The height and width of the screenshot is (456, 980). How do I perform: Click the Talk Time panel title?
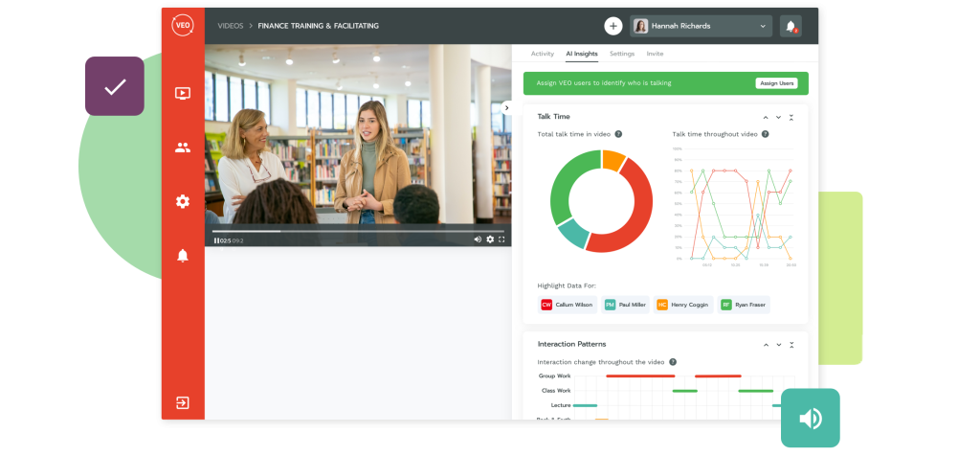tap(554, 116)
